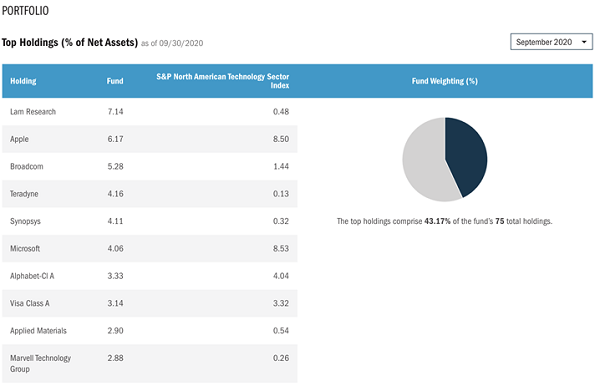Image resolution: width=600 pixels, height=386 pixels.
Task: Select the Microsoft holding name
Action: [25, 249]
